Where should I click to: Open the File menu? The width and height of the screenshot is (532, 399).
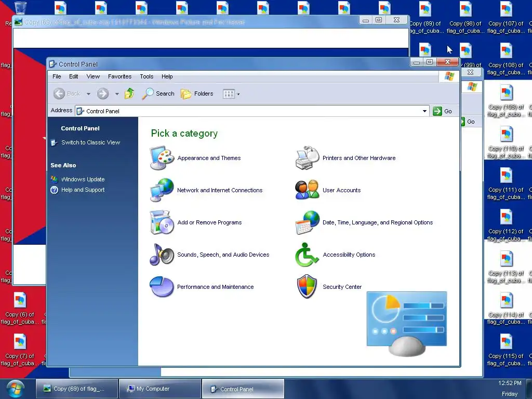tap(57, 76)
